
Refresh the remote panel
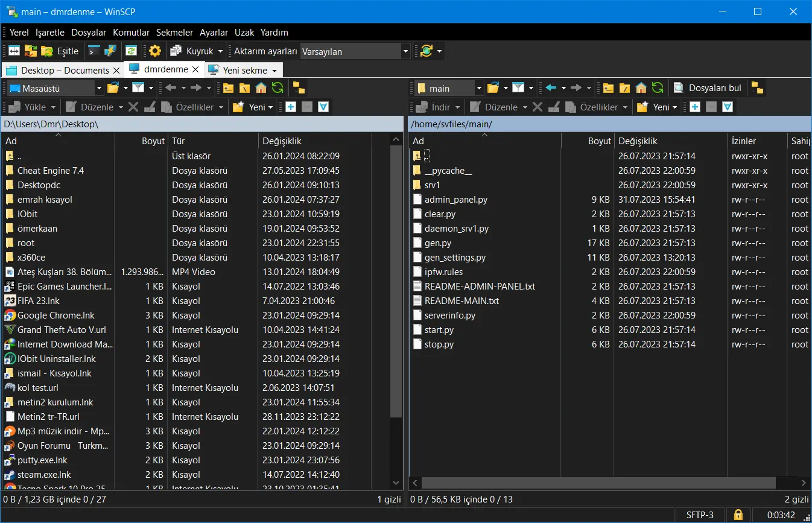[657, 88]
